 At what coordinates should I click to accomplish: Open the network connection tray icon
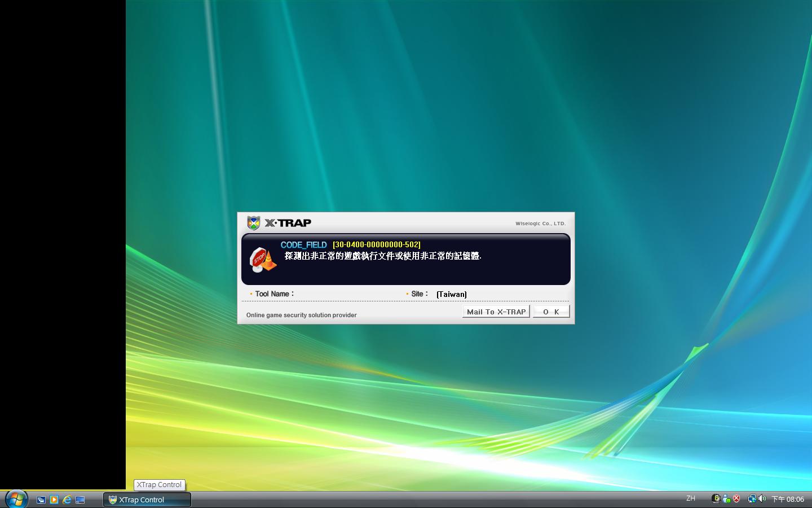[x=752, y=498]
